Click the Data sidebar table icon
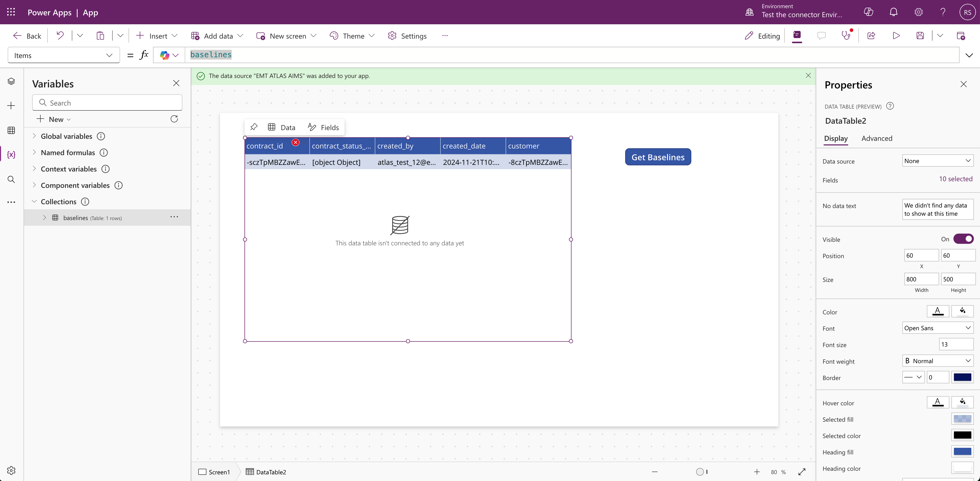 tap(11, 130)
